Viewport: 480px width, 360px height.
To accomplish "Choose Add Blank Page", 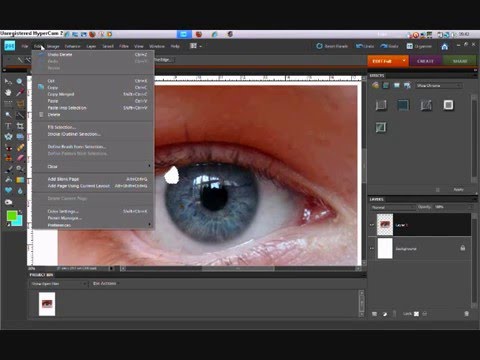I will (94, 179).
